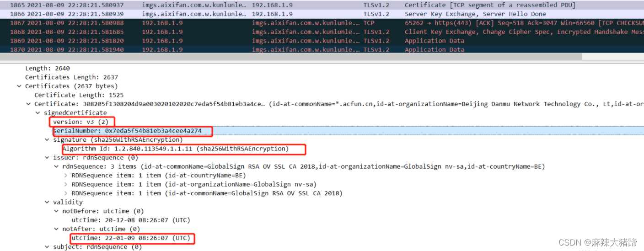Viewport: 644px width, 251px height.
Task: Collapse the Certificates (2637 bytes) node
Action: tap(19, 86)
